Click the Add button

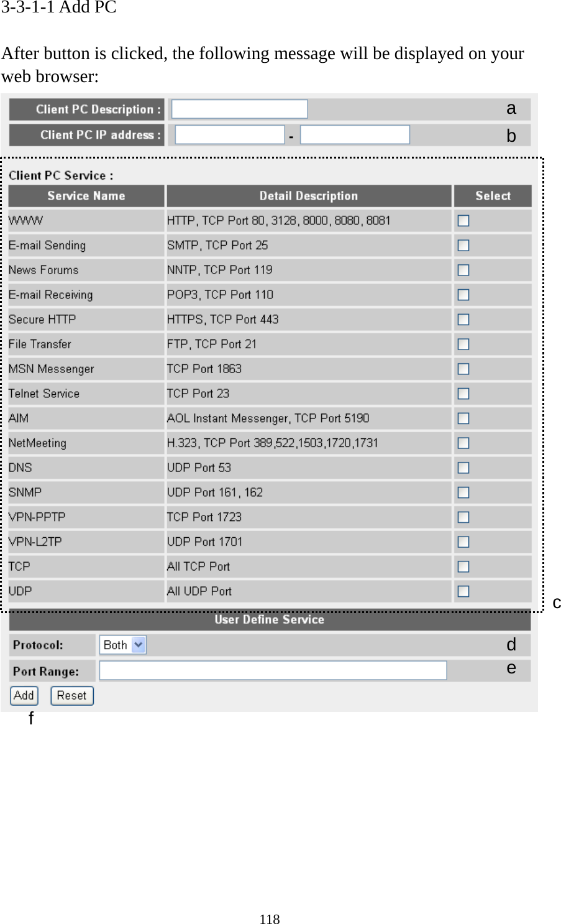click(x=24, y=696)
